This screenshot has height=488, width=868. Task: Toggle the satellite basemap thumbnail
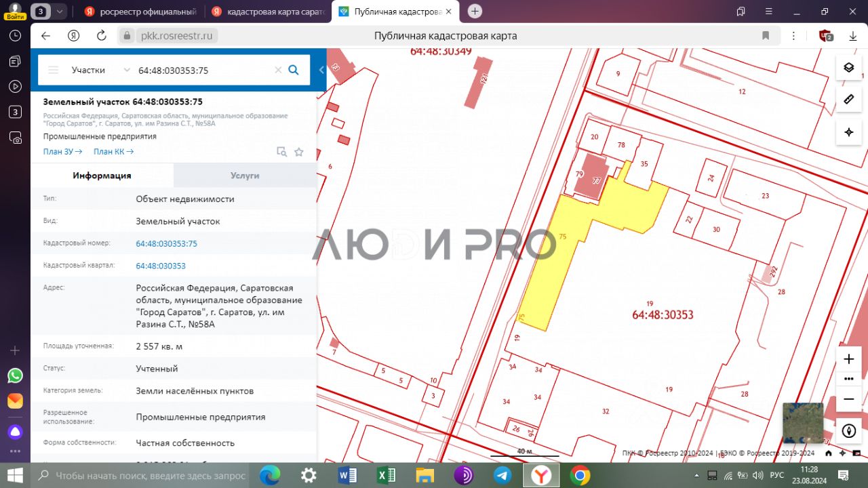[x=803, y=423]
